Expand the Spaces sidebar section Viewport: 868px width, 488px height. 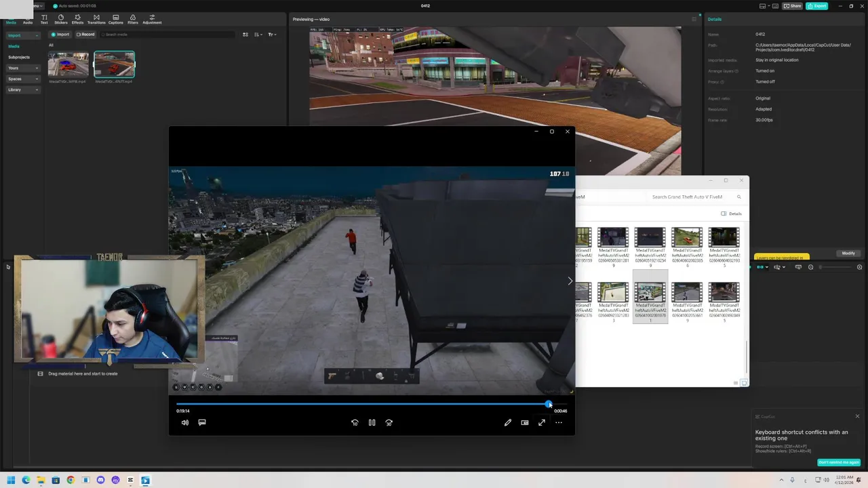23,79
